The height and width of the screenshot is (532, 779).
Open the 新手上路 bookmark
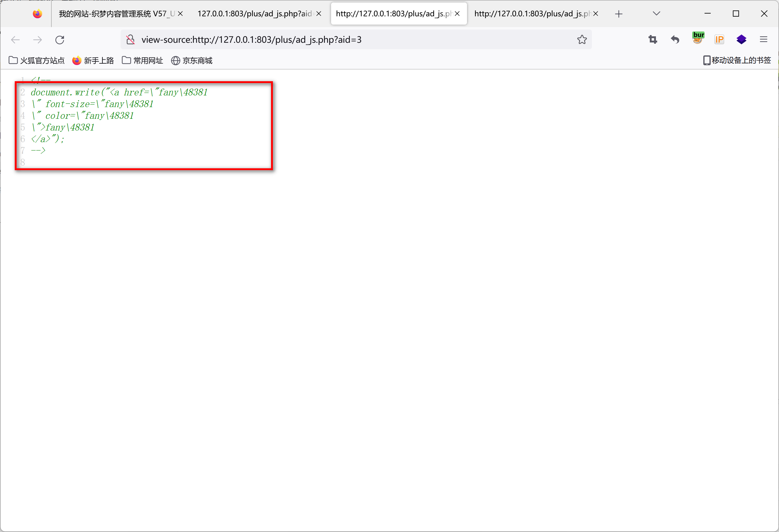coord(93,60)
